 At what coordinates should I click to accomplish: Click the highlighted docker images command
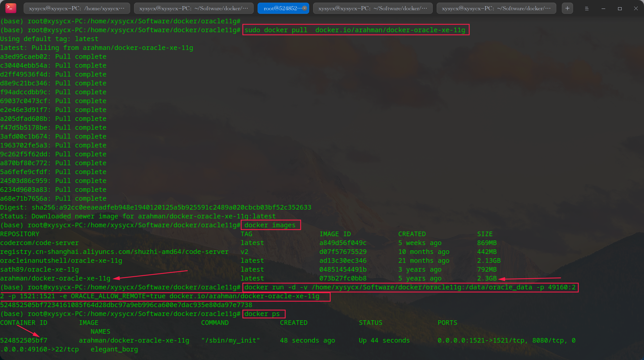pos(270,225)
